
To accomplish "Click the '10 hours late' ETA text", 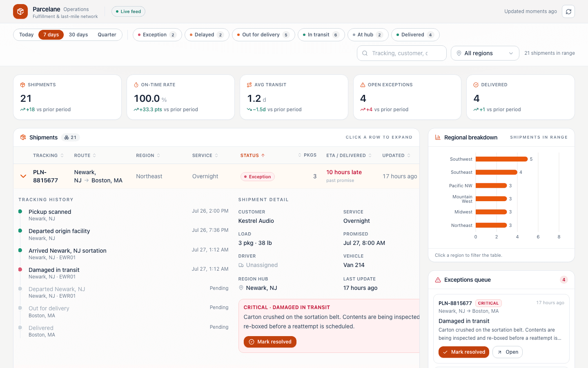I will [344, 172].
